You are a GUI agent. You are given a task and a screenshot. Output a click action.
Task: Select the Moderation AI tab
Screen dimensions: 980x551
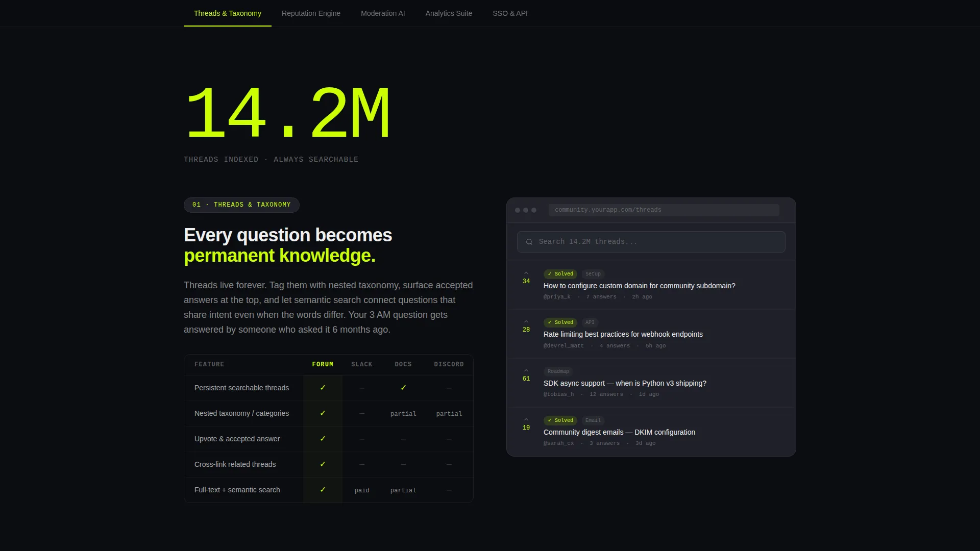coord(383,13)
